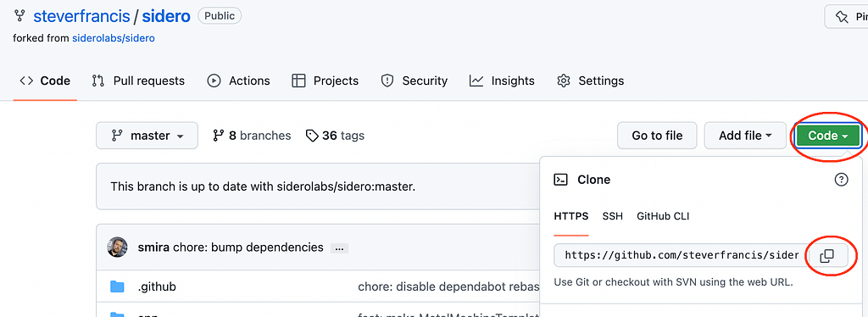
Task: Open the 'chore: bump dependencies' commit
Action: (248, 247)
